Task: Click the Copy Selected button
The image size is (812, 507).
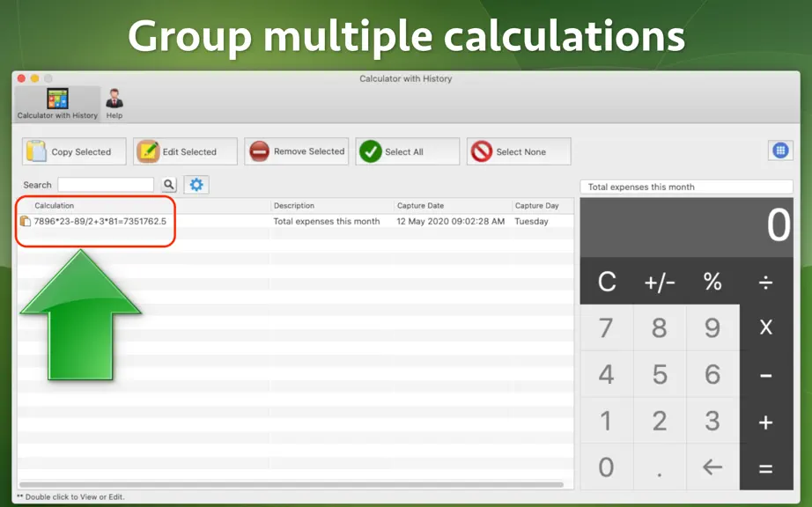Action: 74,151
